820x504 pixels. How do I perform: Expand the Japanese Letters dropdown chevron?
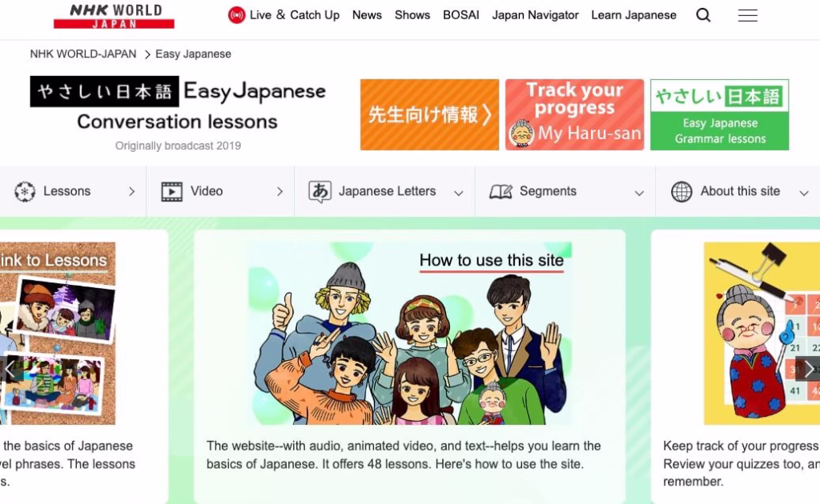(459, 194)
